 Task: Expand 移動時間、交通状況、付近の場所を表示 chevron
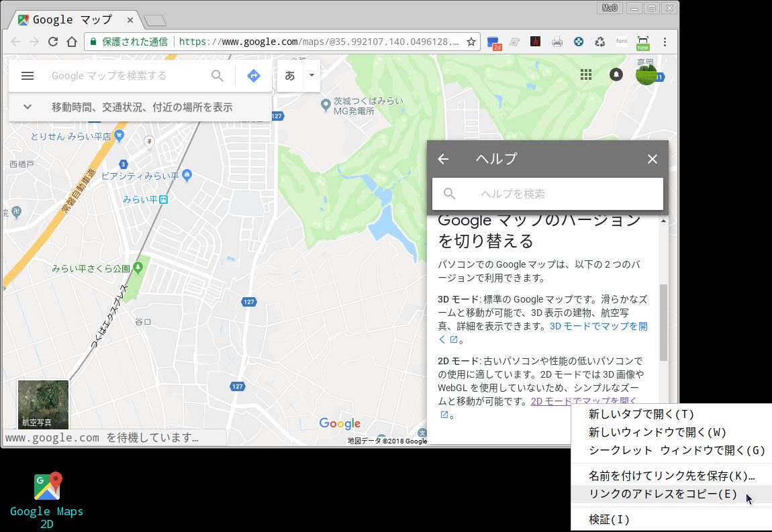click(28, 107)
